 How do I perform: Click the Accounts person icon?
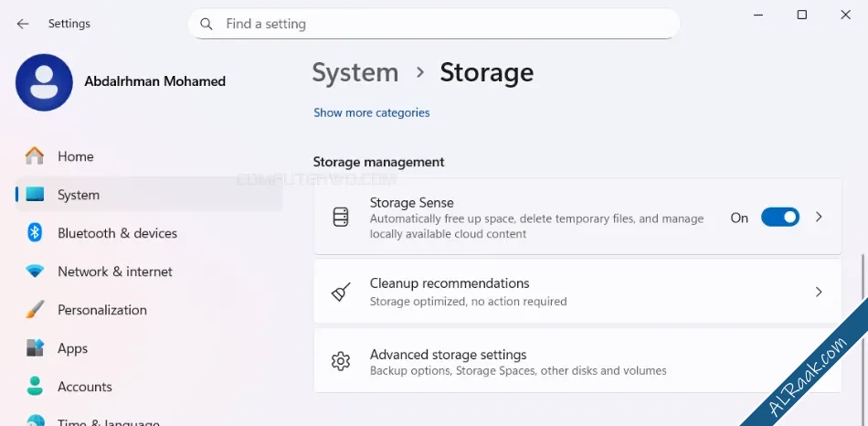tap(35, 386)
